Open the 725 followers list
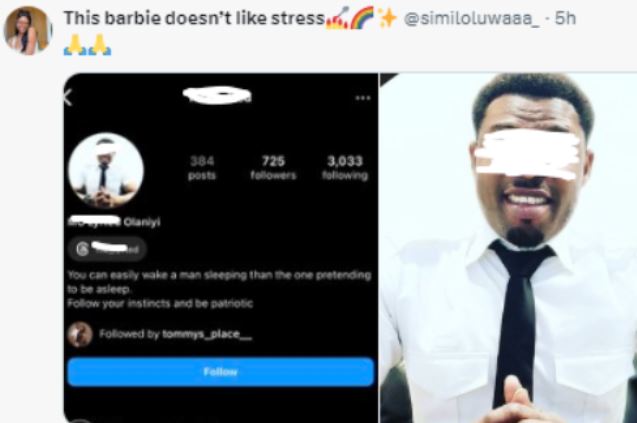Screen dimensions: 637x423 [x=273, y=167]
